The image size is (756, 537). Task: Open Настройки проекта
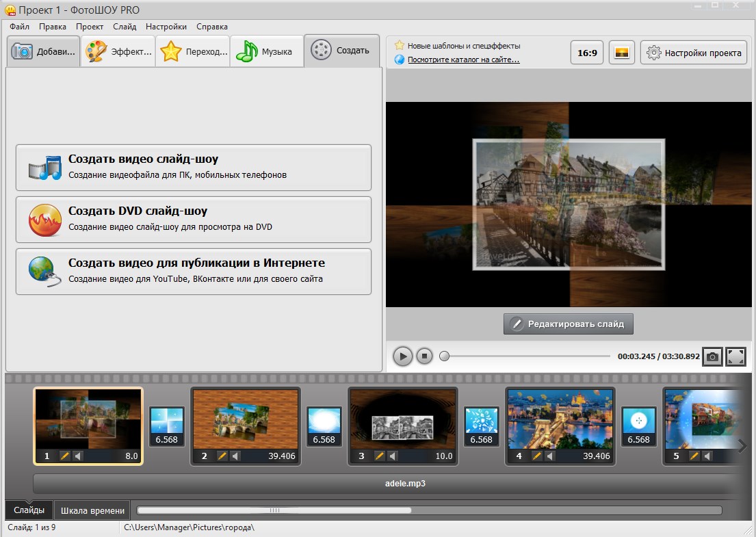point(694,53)
